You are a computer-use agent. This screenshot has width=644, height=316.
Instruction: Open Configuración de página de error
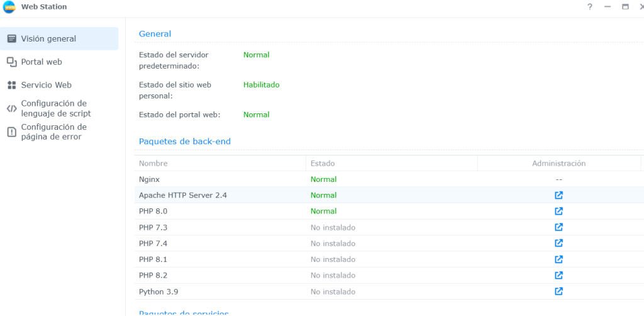(x=53, y=132)
